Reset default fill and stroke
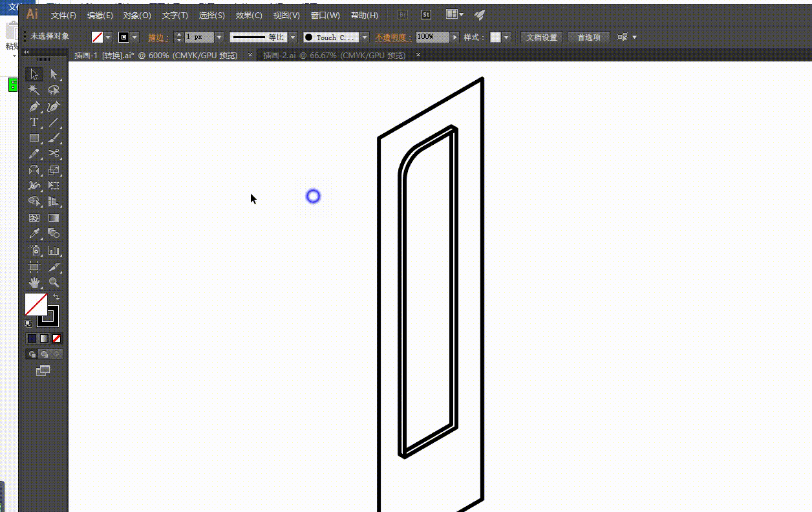812x512 pixels. click(x=28, y=323)
